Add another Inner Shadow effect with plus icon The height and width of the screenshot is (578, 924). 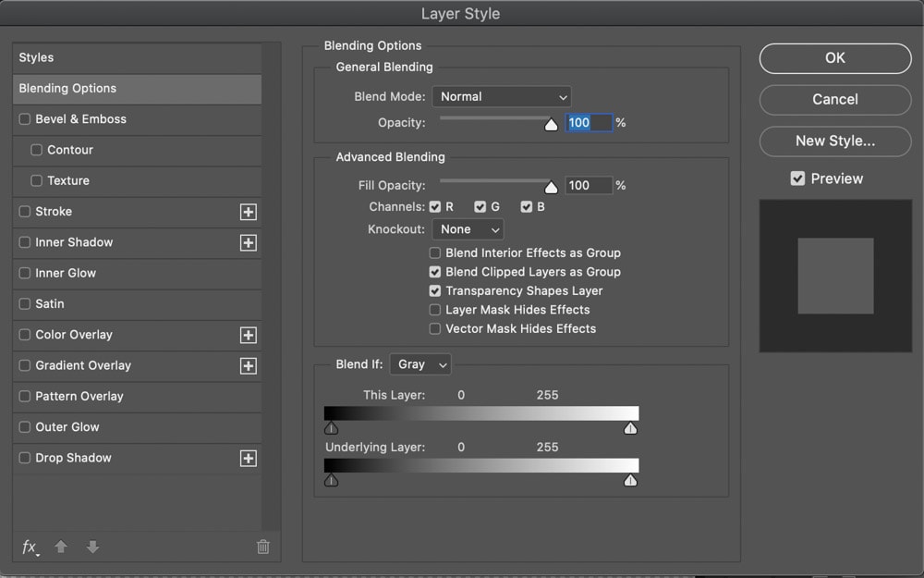tap(248, 242)
